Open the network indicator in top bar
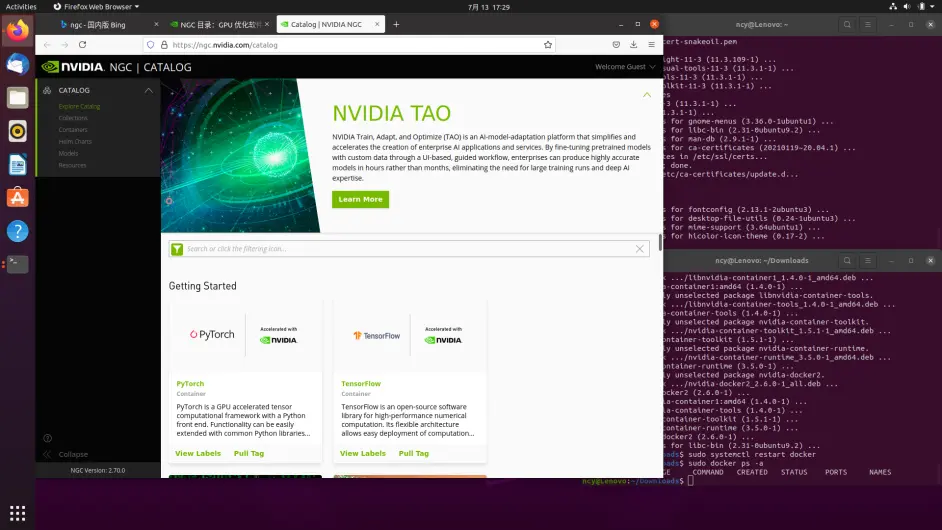942x530 pixels. point(893,7)
